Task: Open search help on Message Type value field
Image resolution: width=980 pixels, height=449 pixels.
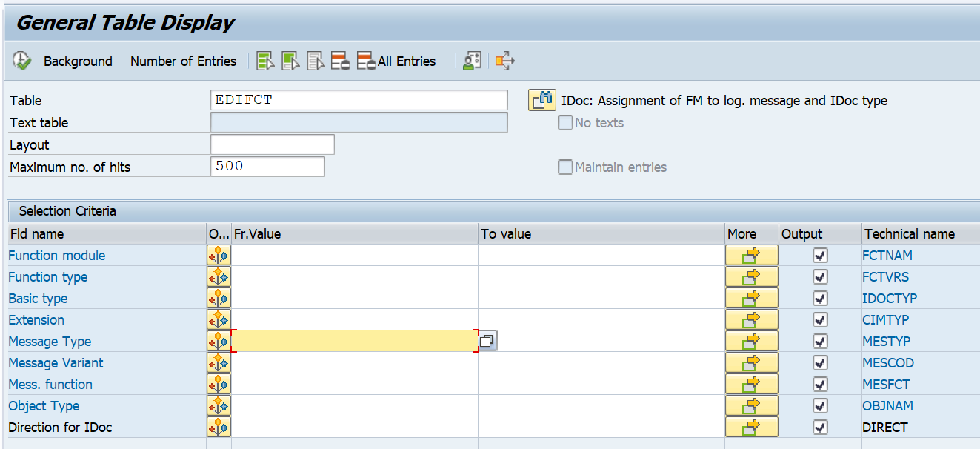Action: point(487,340)
